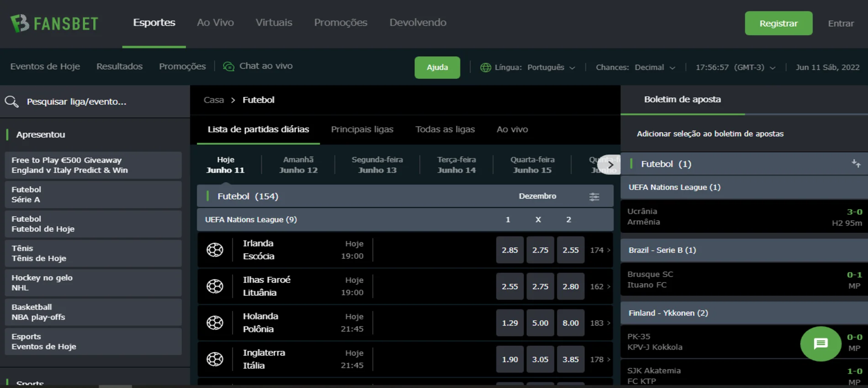Viewport: 868px width, 388px height.
Task: Select the Amanhã Junho 12 date
Action: (298, 165)
